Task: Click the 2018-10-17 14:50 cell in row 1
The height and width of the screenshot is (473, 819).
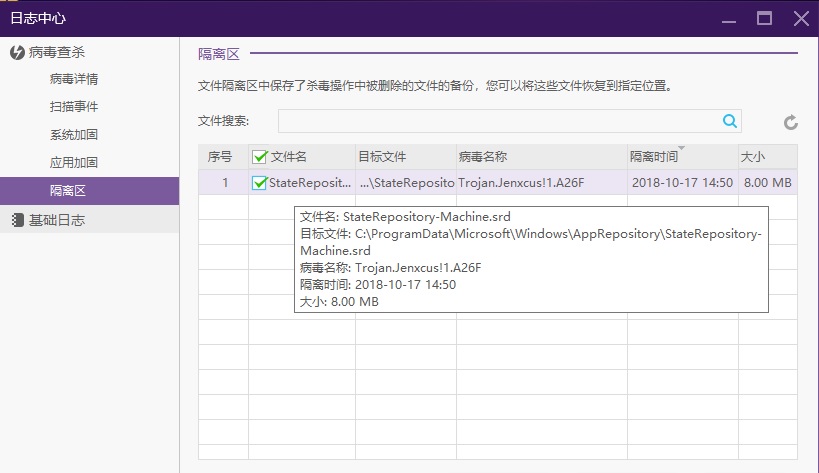Action: [683, 183]
